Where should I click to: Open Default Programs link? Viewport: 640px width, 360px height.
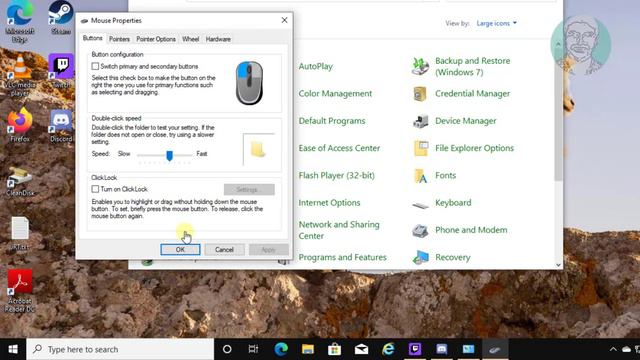(332, 121)
